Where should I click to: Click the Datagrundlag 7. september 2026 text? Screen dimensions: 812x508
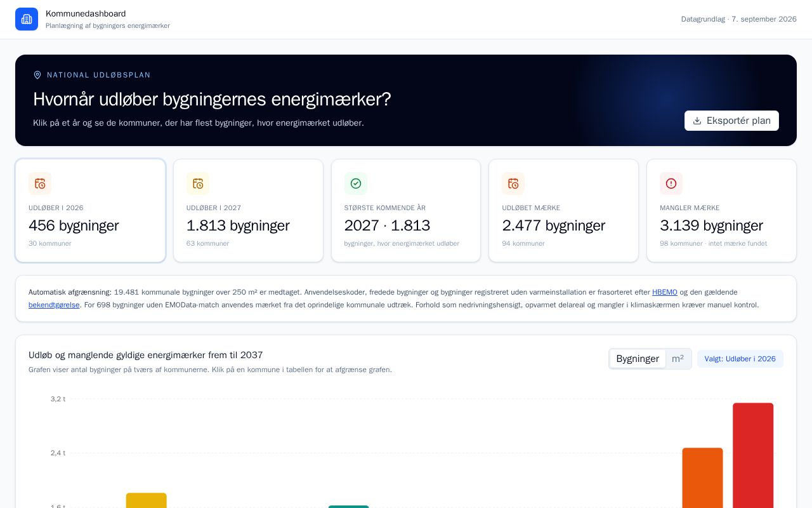point(739,19)
